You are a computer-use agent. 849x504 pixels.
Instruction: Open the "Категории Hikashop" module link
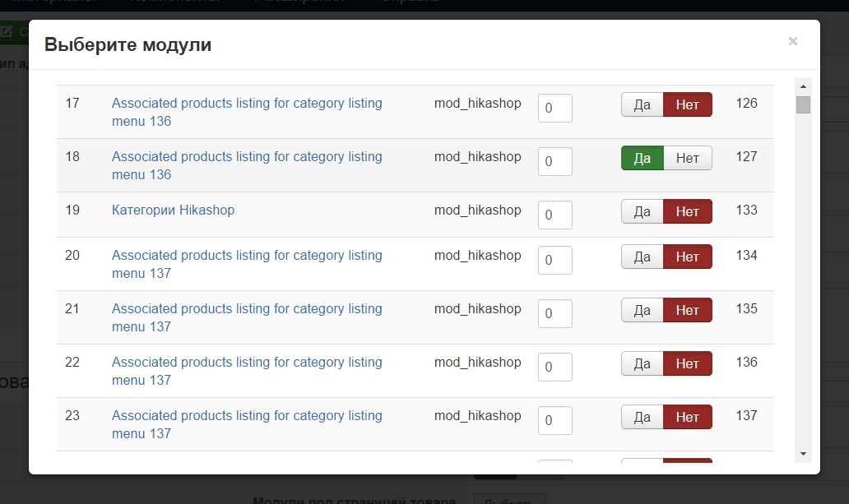click(173, 210)
